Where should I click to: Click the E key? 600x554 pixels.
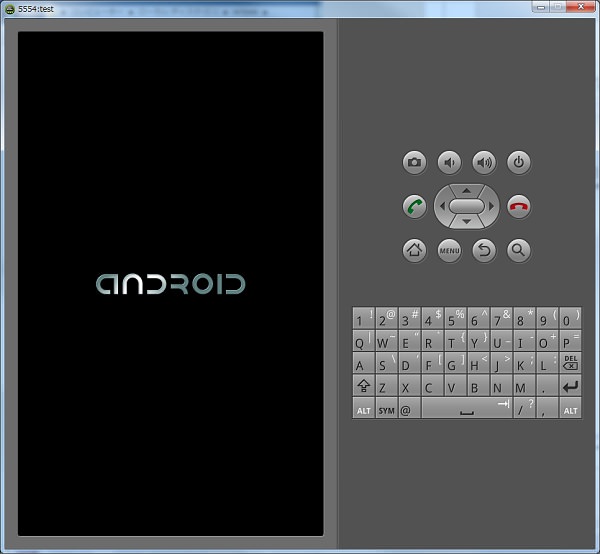pos(409,340)
